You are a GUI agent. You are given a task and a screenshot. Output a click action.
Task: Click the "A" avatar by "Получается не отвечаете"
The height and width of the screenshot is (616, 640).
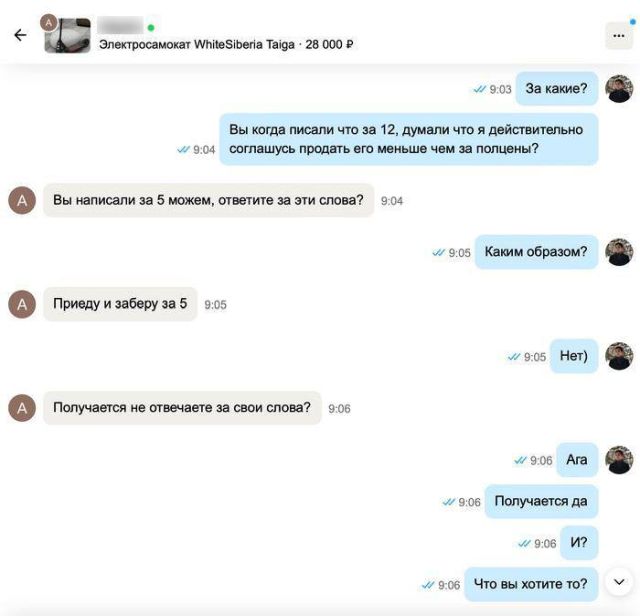click(22, 408)
